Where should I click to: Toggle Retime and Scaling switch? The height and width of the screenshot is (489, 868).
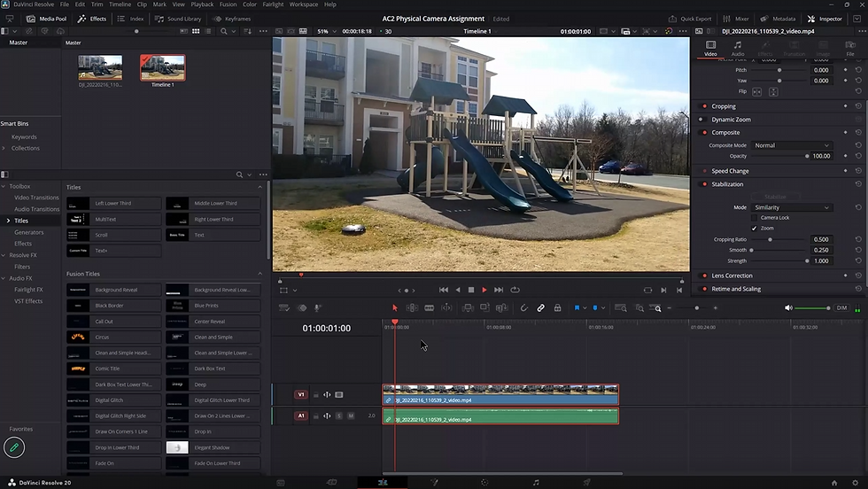[704, 289]
